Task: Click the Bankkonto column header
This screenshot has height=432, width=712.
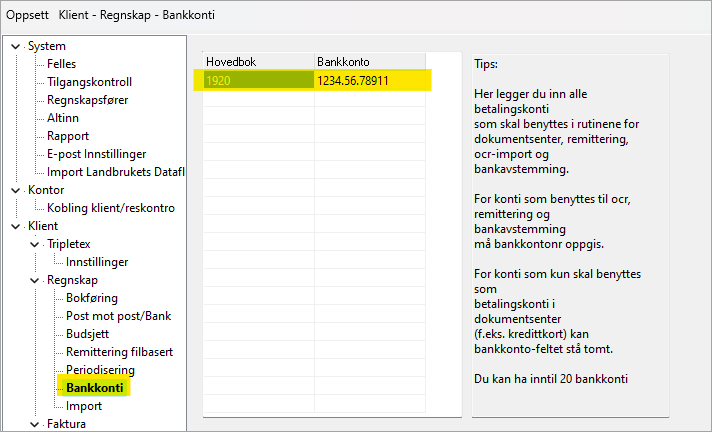Action: pos(369,61)
